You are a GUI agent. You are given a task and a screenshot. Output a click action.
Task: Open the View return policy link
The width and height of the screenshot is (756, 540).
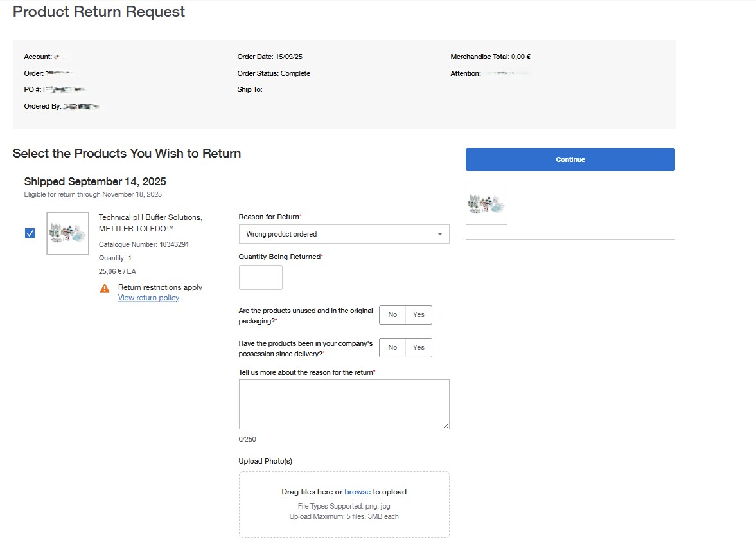point(148,298)
